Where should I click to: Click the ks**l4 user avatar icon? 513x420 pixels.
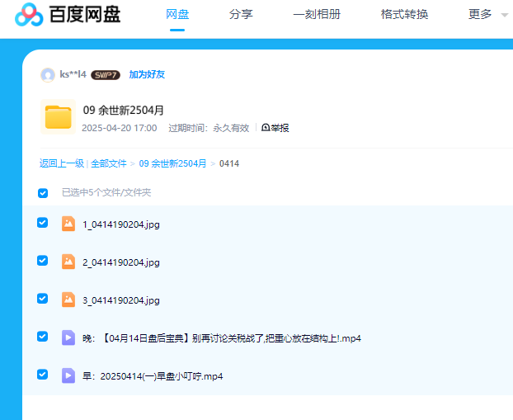coord(48,75)
